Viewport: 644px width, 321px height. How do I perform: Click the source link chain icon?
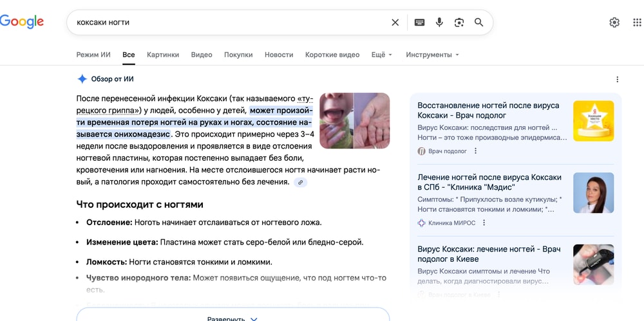point(300,182)
